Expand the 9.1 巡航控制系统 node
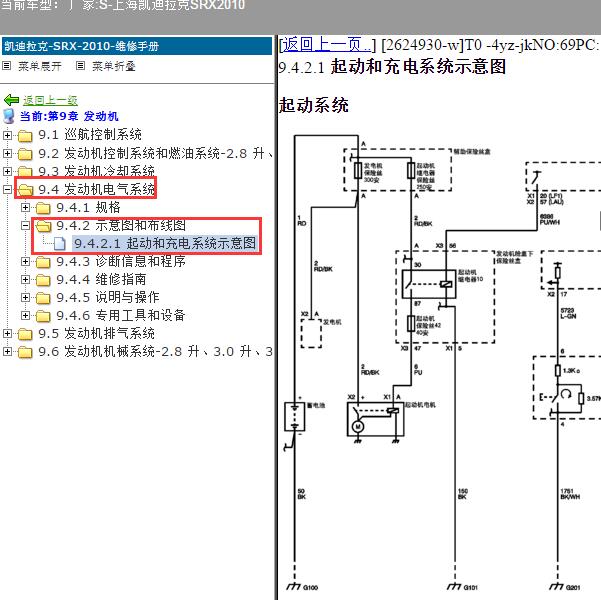The image size is (601, 600). tap(7, 135)
